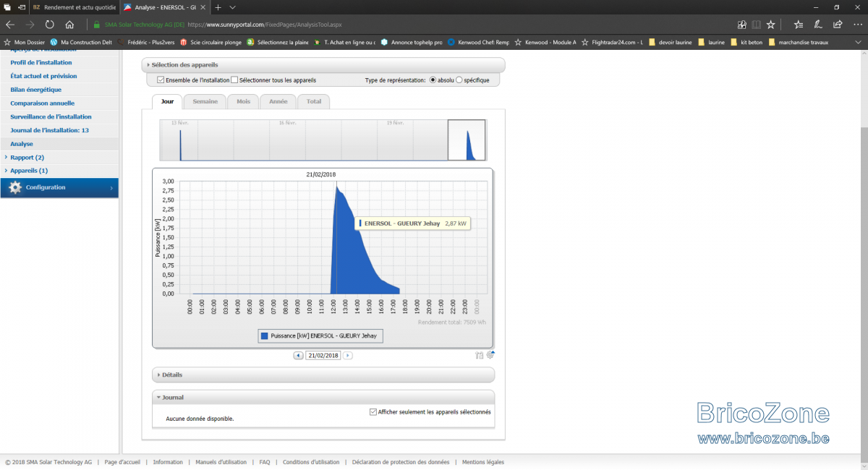Refresh the page in browser toolbar
868x470 pixels.
tap(50, 24)
